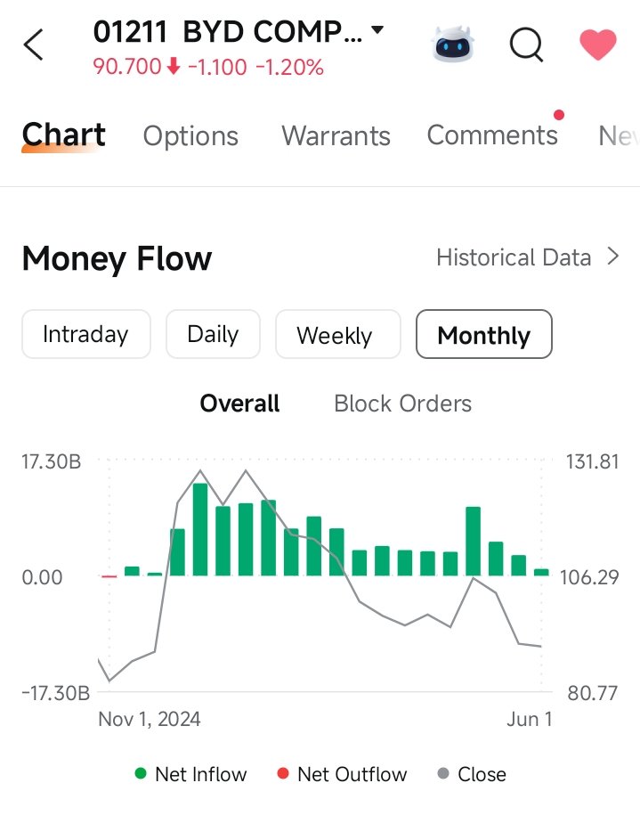Click the 106.29 price axis value
The height and width of the screenshot is (840, 640).
click(x=589, y=577)
